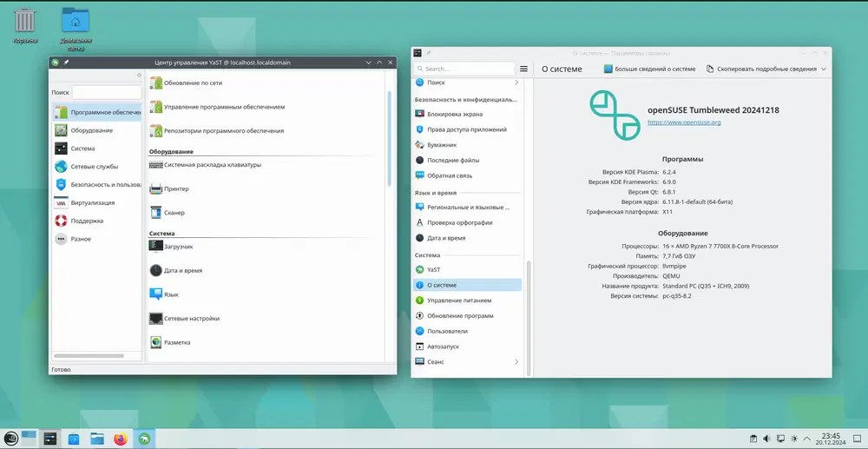This screenshot has height=449, width=868.
Task: Select Сетевые службы category in YaST
Action: click(x=97, y=167)
